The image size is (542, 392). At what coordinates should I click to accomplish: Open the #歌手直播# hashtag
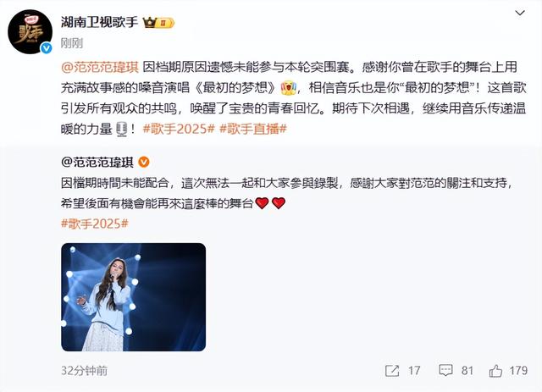click(x=253, y=129)
